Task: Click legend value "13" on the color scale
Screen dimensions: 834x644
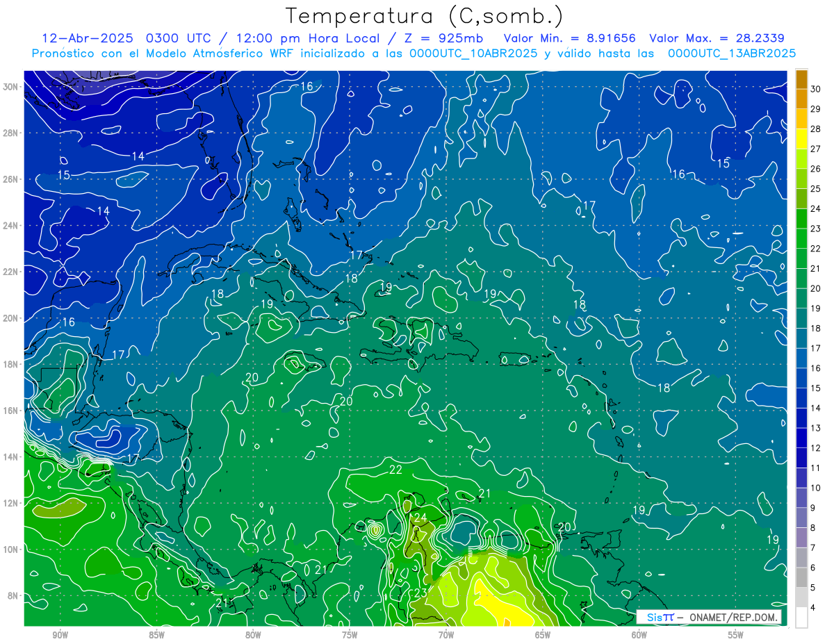Action: [x=815, y=428]
